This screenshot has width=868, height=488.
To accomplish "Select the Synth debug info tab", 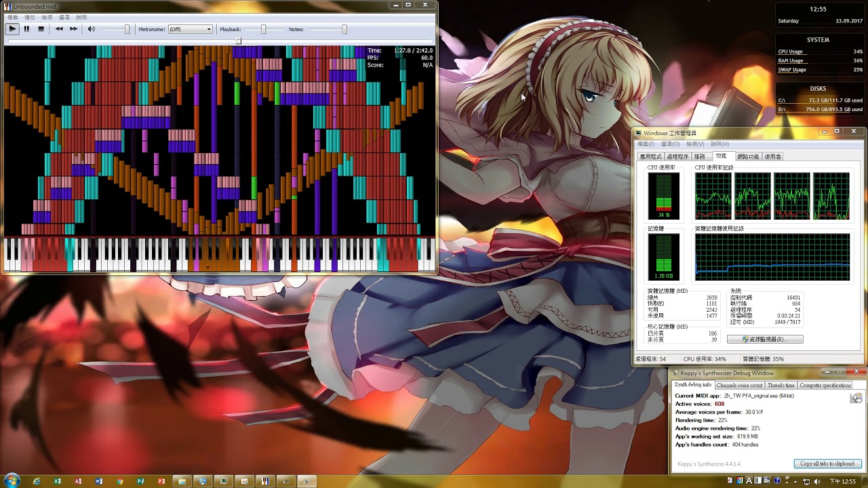I will 693,385.
